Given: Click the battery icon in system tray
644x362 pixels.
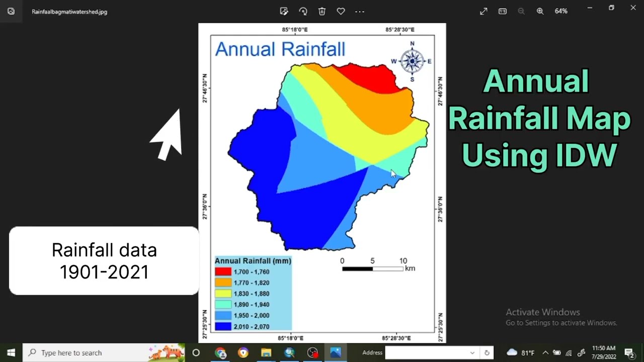Looking at the screenshot, I should (557, 352).
